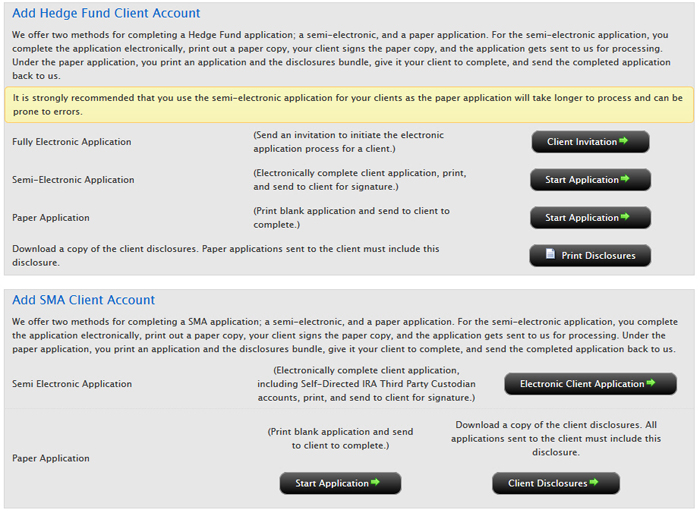Click the Print Disclosures button
The image size is (700, 513).
click(590, 256)
